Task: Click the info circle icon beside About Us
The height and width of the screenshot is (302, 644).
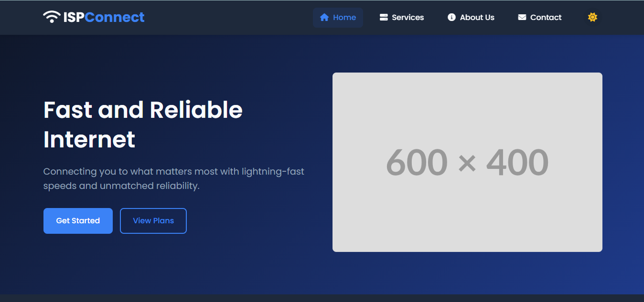Action: (x=451, y=18)
